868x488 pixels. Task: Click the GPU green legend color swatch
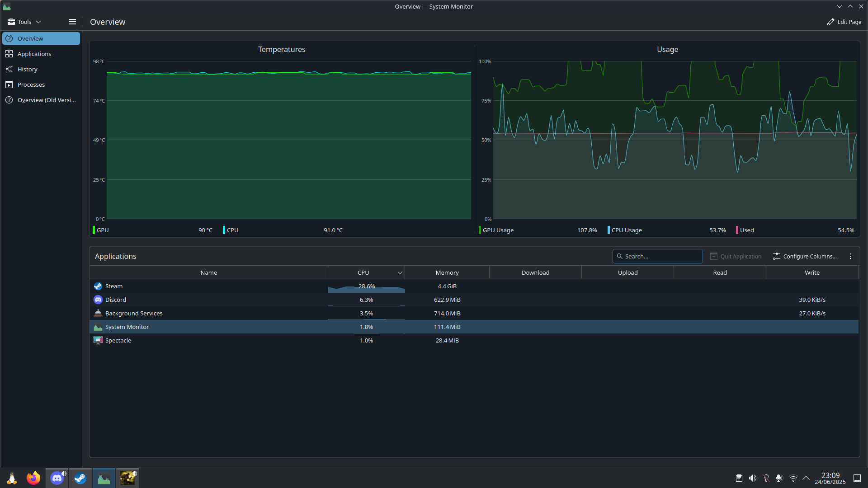[x=94, y=230]
